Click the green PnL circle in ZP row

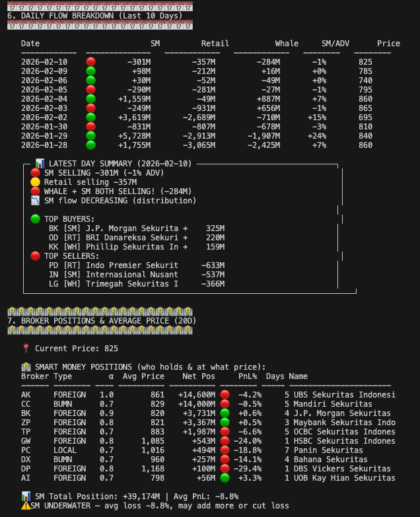point(225,423)
